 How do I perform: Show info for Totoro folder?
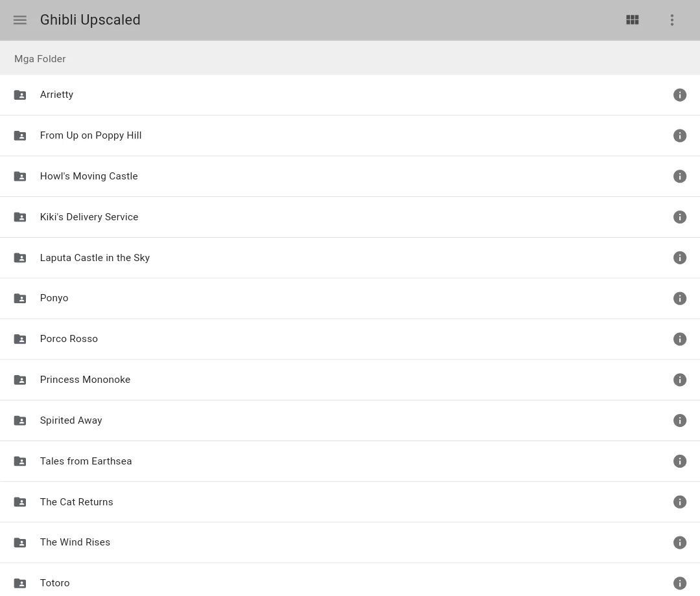pyautogui.click(x=679, y=583)
